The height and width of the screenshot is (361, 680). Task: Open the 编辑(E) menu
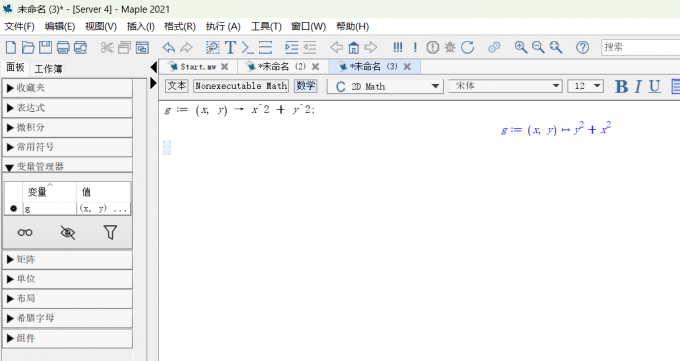[x=59, y=26]
